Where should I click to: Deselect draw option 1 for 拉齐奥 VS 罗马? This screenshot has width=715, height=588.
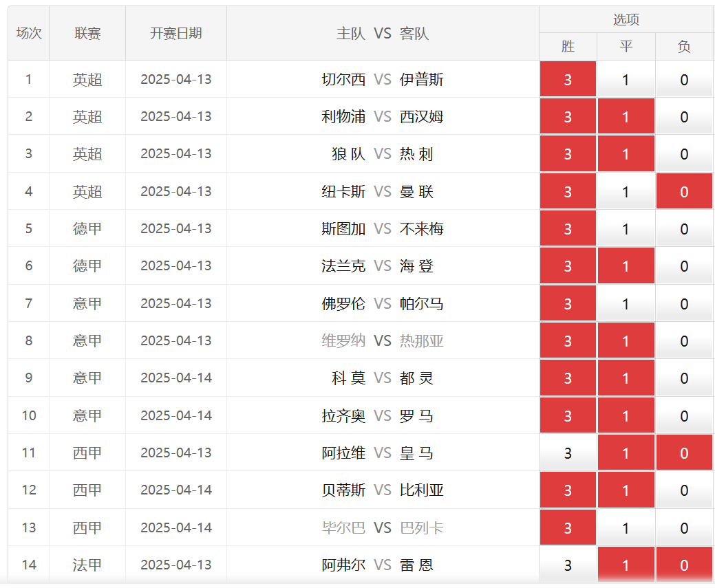(626, 415)
